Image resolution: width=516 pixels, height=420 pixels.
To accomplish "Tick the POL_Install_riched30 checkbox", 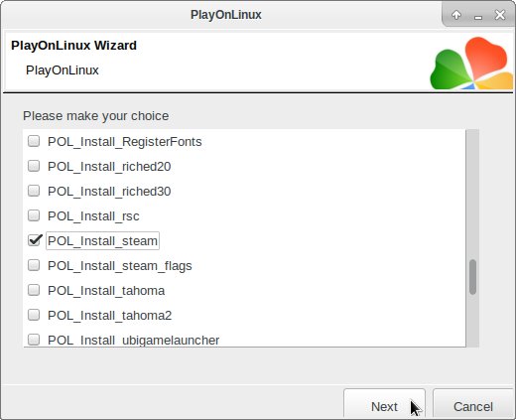I will point(34,191).
